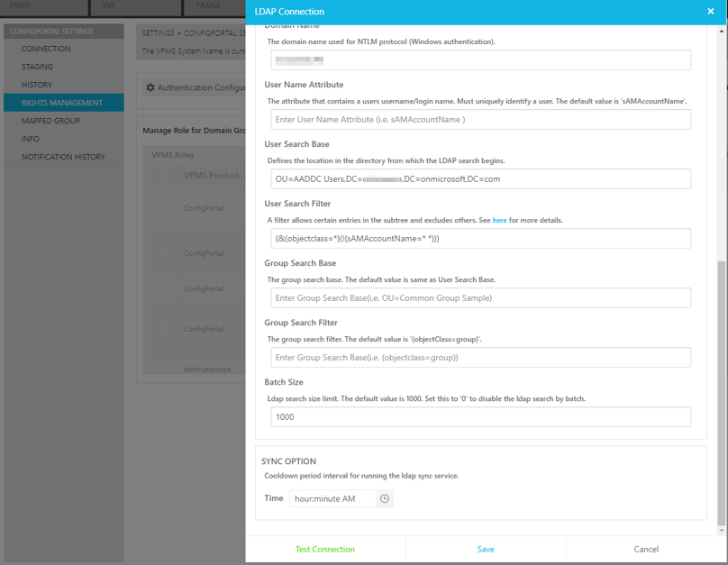Click the clock icon in Time field
The width and height of the screenshot is (728, 565).
(385, 498)
